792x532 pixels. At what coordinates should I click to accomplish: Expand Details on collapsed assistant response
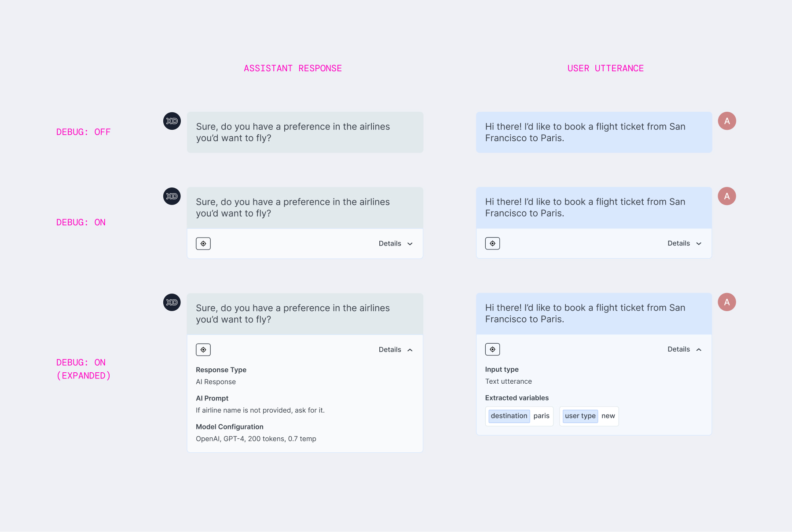click(x=396, y=244)
